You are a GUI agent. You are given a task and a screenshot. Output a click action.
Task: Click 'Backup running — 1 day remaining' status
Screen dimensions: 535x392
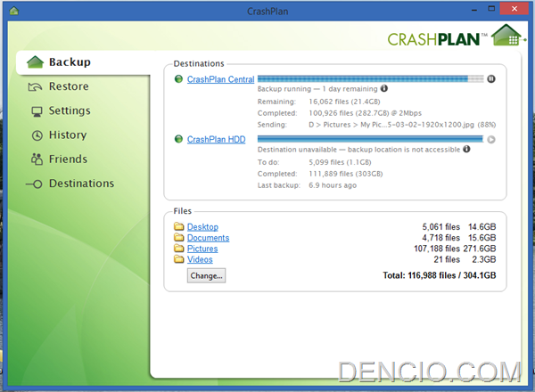click(x=317, y=89)
